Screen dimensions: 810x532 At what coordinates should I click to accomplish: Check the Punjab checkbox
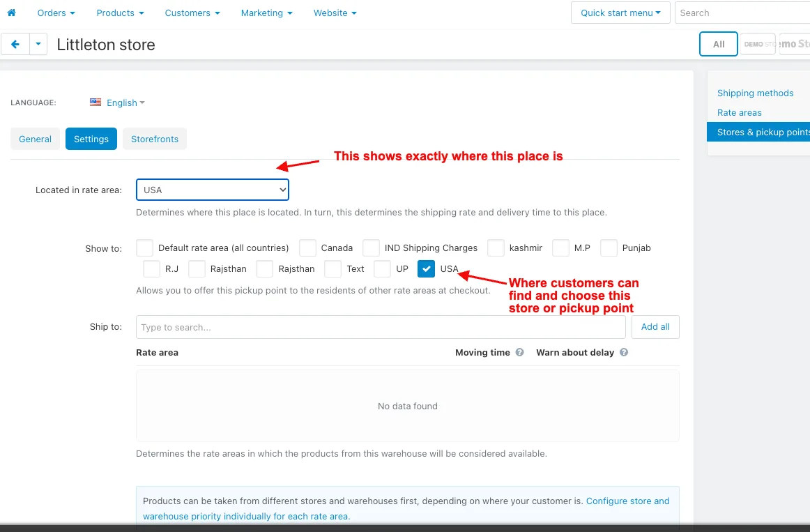pyautogui.click(x=609, y=248)
